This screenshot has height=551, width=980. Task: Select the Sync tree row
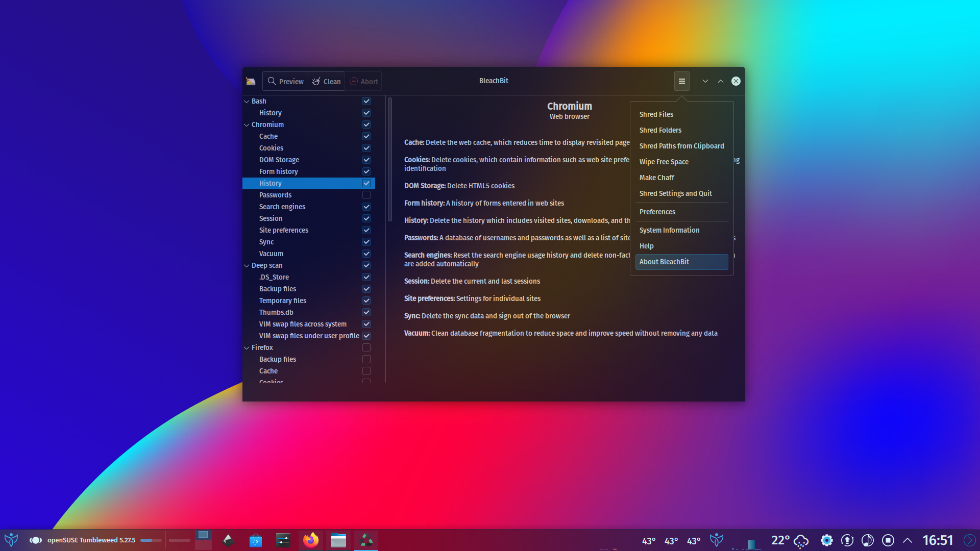(309, 242)
